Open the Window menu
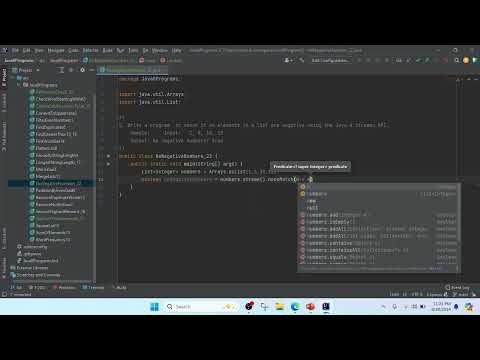Viewport: 480px width, 360px height. pyautogui.click(x=160, y=50)
